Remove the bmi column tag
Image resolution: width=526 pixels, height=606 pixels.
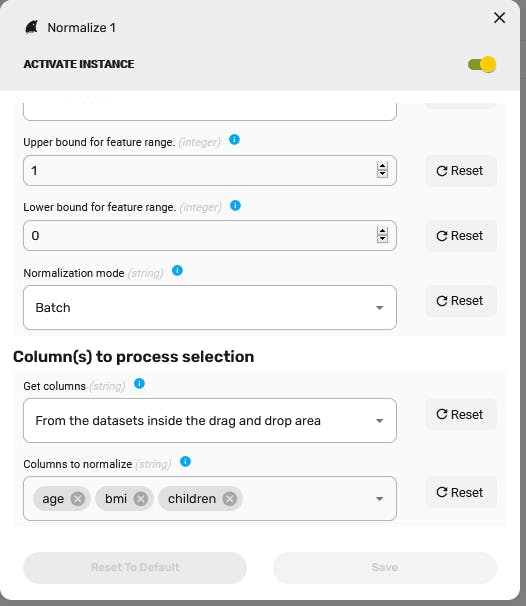point(141,499)
